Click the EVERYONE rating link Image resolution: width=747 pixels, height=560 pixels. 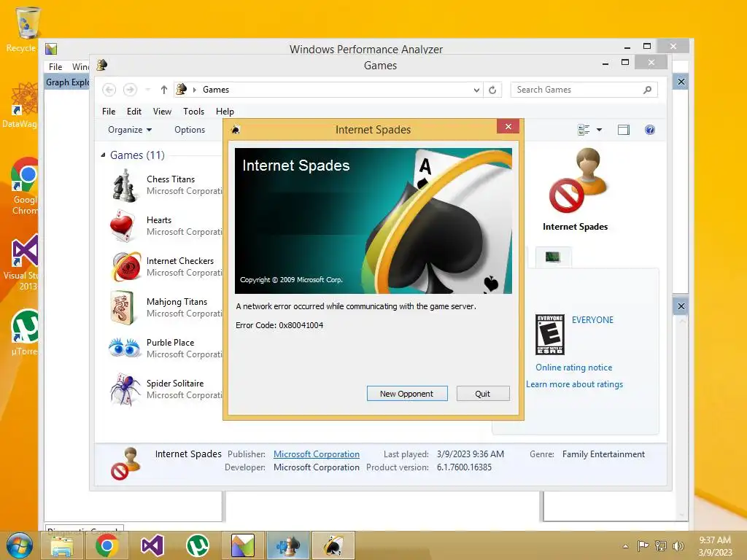(592, 320)
